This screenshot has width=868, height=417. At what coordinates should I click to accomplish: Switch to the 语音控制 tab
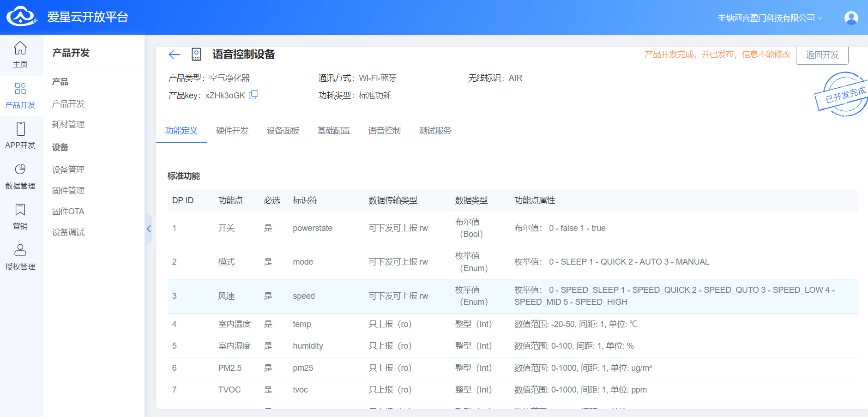tap(385, 131)
